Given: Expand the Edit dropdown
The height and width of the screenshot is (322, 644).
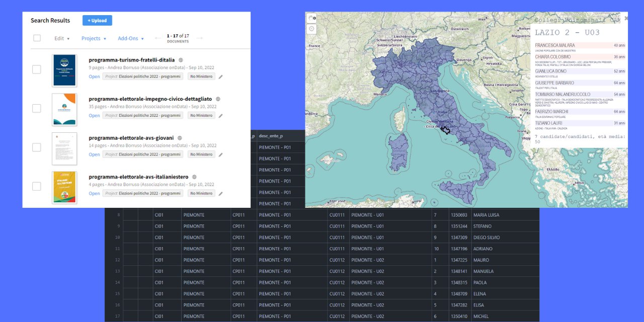Looking at the screenshot, I should point(62,39).
